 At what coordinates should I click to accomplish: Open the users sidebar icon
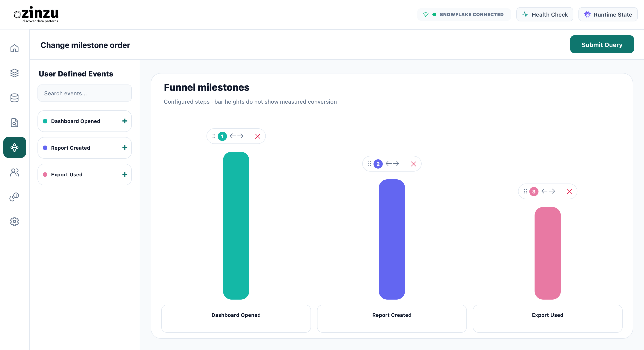tap(14, 172)
